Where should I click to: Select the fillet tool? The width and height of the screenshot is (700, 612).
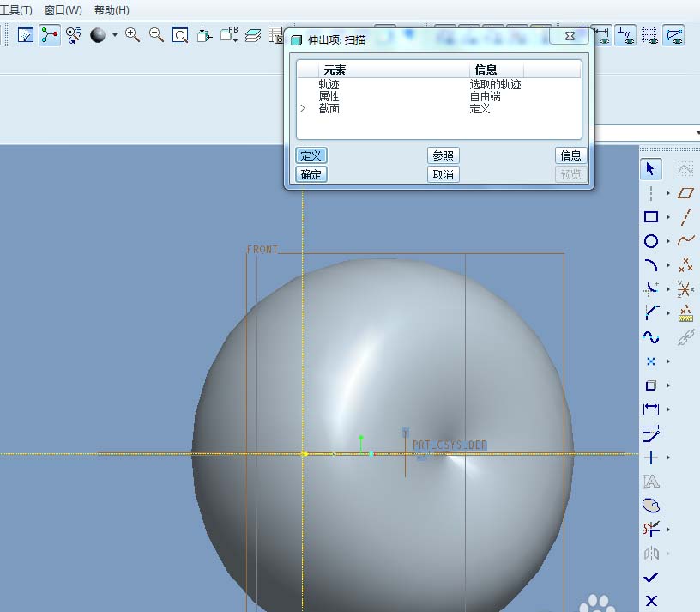coord(651,289)
